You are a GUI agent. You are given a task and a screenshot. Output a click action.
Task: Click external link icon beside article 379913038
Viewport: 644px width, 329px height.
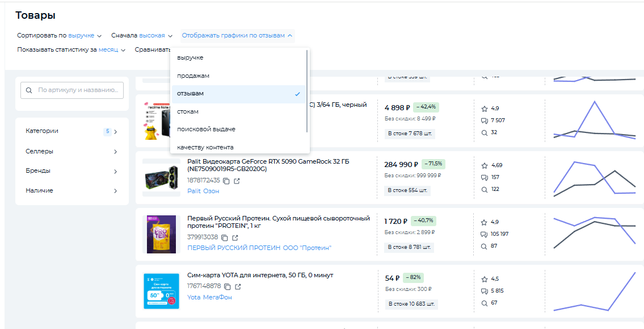click(235, 238)
